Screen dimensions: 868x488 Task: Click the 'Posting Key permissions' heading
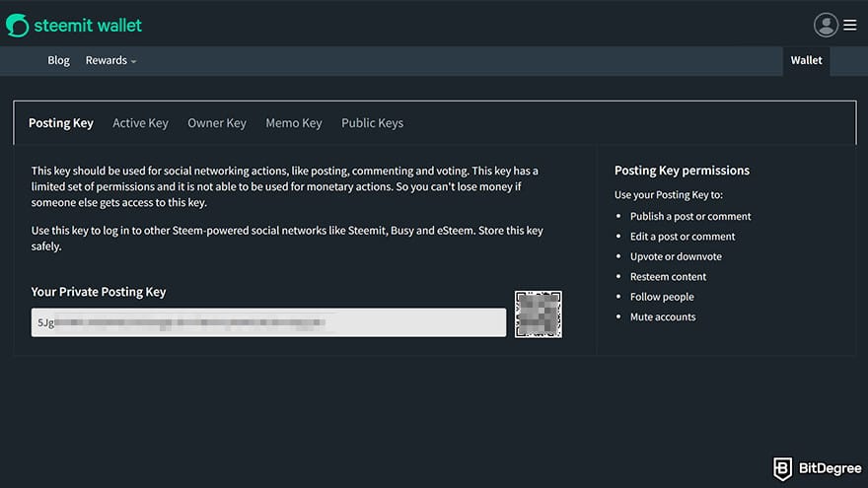click(x=682, y=171)
